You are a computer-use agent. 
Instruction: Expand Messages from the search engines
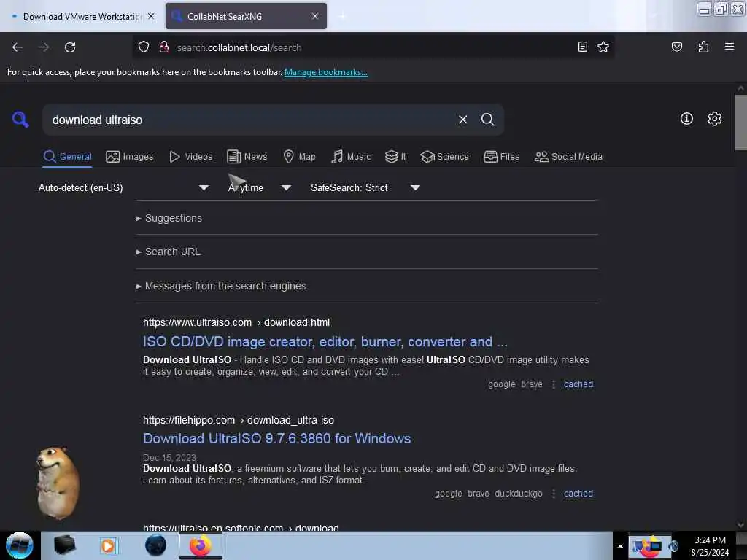[221, 286]
